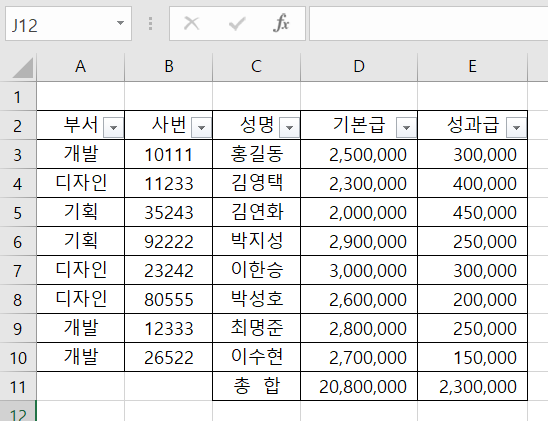Click 기획 cell in row 5

80,212
